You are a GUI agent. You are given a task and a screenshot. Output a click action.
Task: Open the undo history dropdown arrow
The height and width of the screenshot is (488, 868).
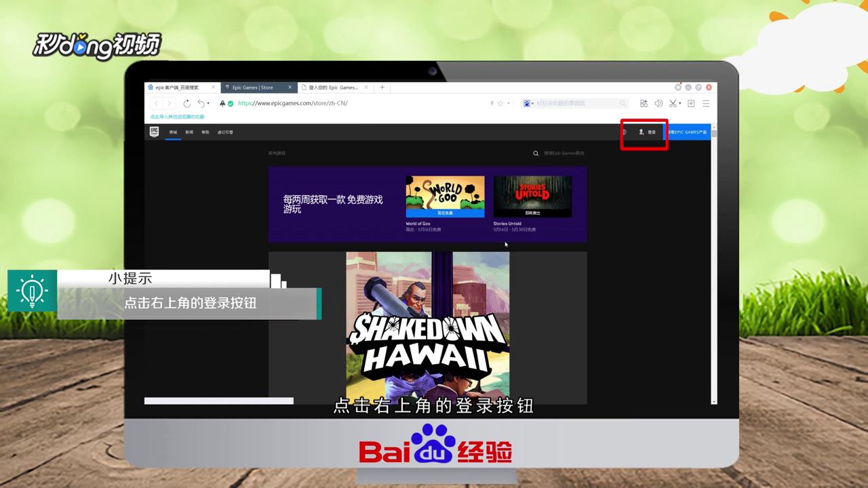pos(208,104)
